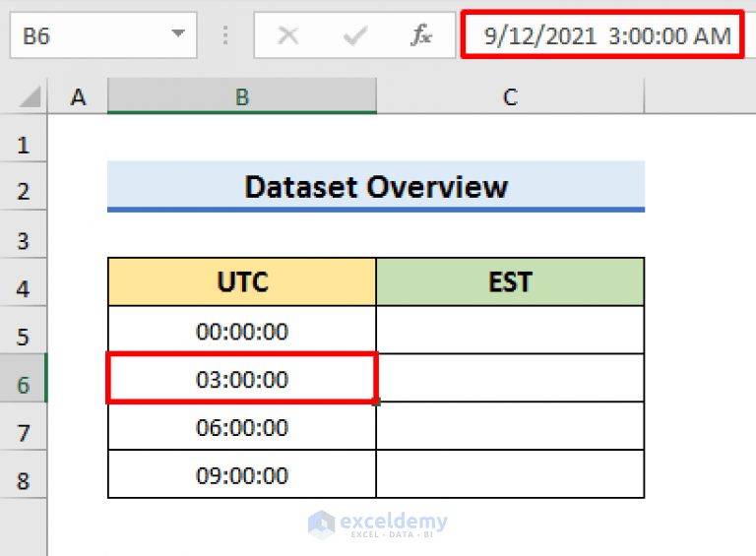756x556 pixels.
Task: Select empty EST cell beside 09:00:00
Action: pos(510,474)
